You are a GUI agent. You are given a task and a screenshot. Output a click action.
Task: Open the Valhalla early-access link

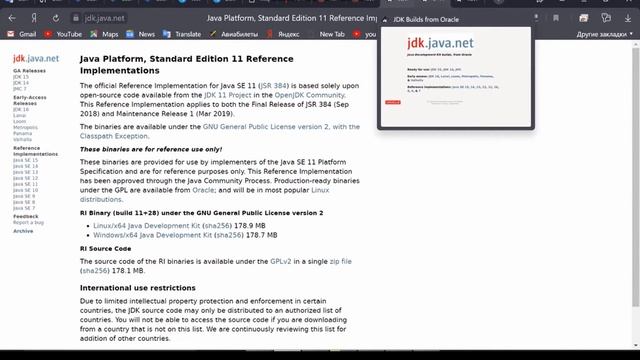[x=22, y=139]
